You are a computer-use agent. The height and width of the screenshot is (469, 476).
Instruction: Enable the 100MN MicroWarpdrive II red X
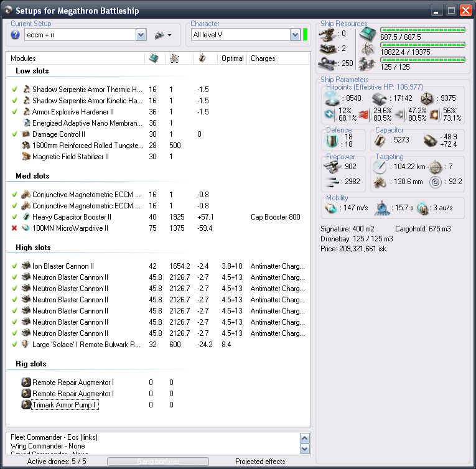pyautogui.click(x=14, y=228)
